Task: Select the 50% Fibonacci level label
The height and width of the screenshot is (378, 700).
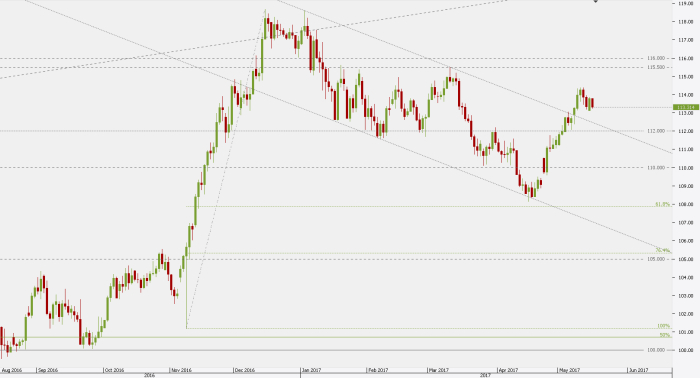Action: pyautogui.click(x=665, y=335)
